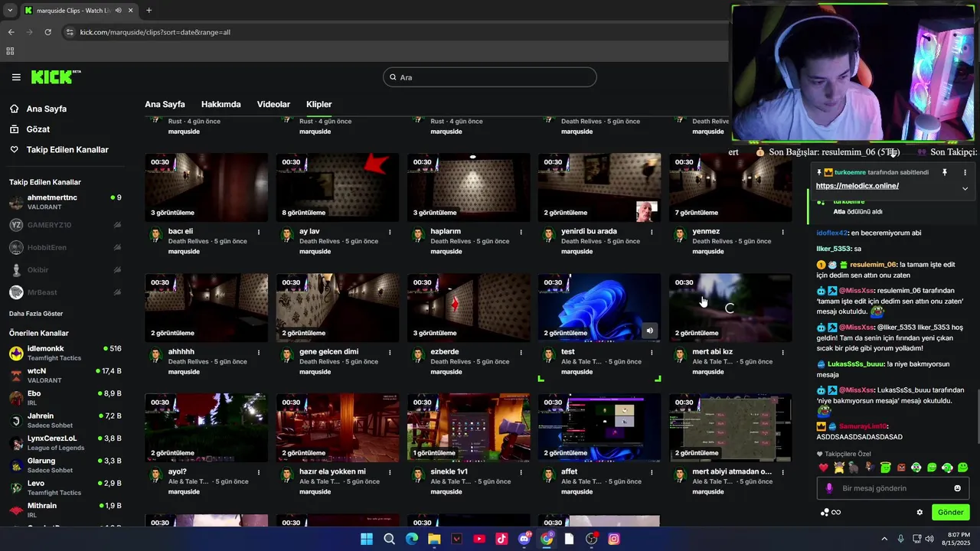Launch TikTok from the taskbar

(501, 539)
